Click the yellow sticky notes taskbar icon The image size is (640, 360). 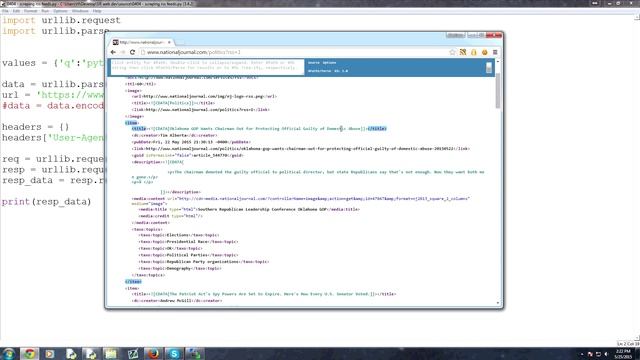pos(111,353)
